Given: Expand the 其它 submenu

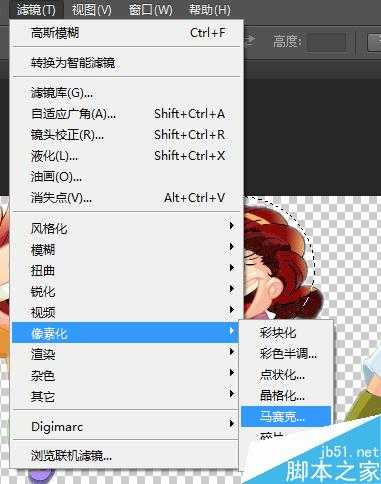Looking at the screenshot, I should pyautogui.click(x=126, y=396).
